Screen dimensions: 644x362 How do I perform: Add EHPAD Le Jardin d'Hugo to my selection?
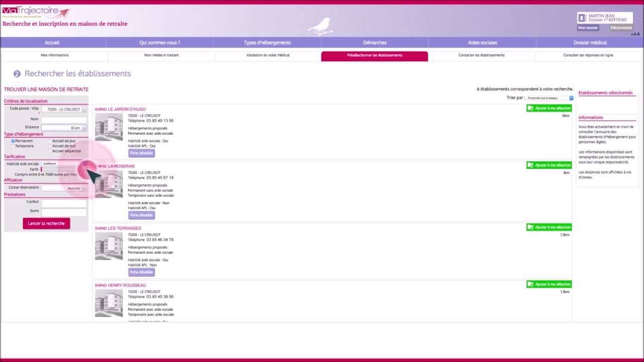click(549, 108)
